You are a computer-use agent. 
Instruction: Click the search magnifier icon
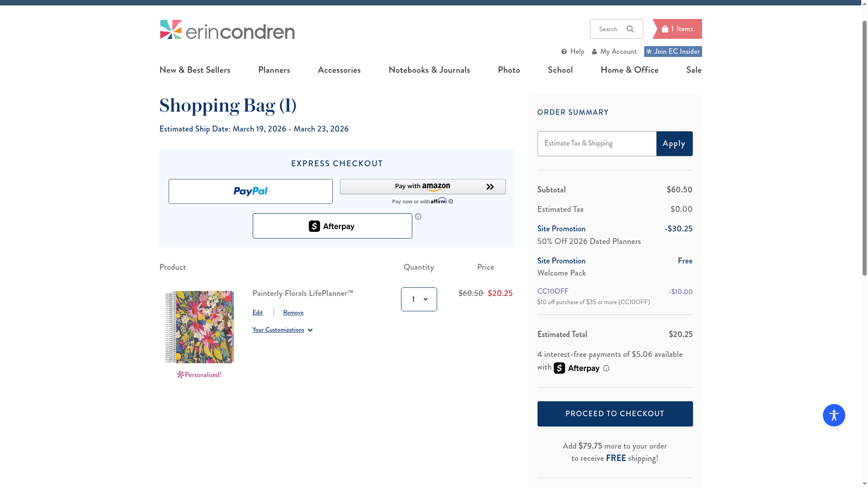pos(630,29)
